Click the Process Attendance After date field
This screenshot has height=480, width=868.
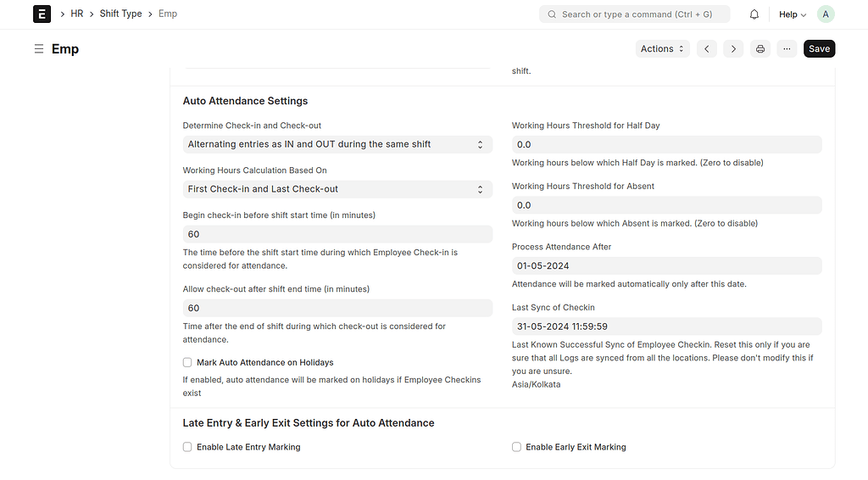pos(666,265)
